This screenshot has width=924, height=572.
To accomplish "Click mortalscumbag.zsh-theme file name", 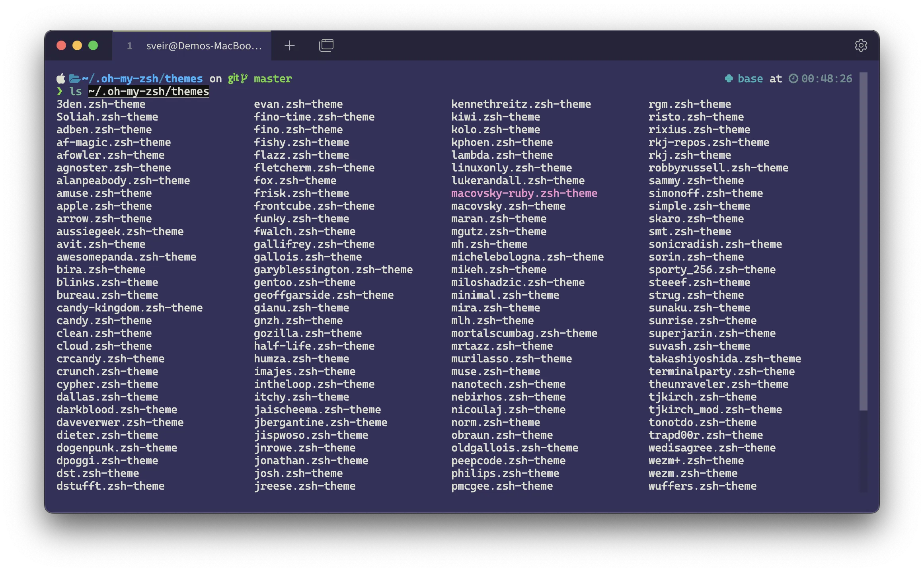I will pos(524,333).
